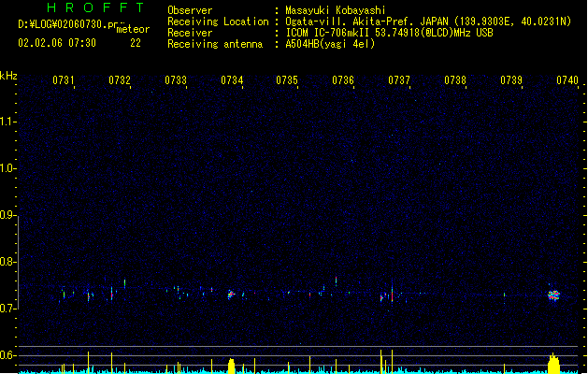Click the 1.0 kHz axis label

pos(7,168)
